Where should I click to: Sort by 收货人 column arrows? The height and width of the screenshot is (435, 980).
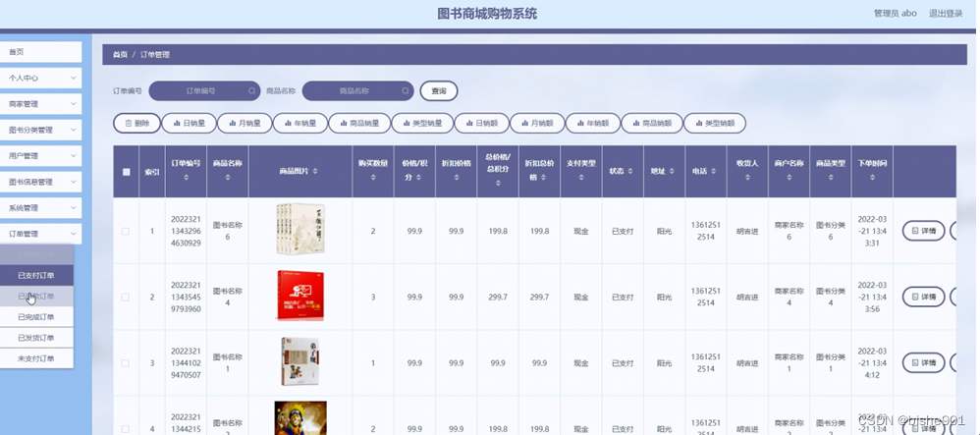[747, 178]
